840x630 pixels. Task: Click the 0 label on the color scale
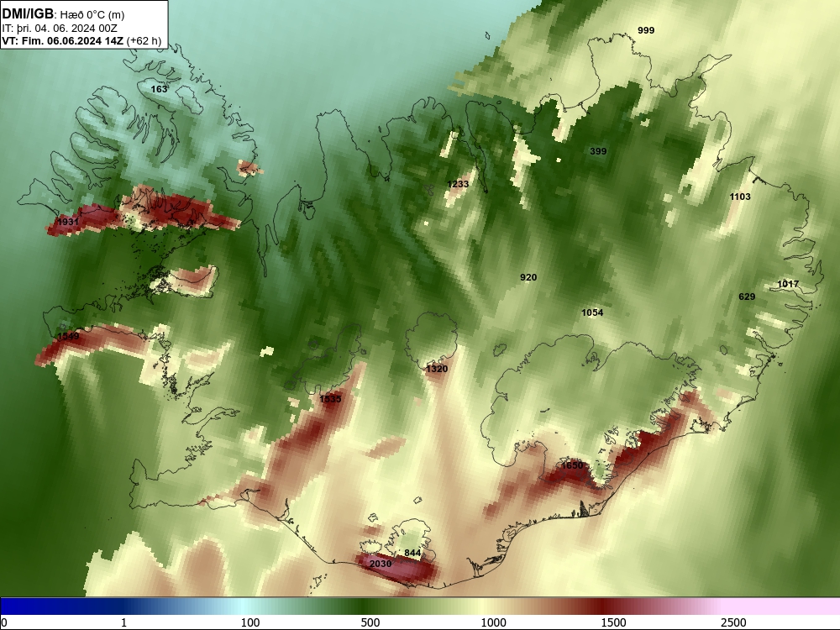click(4, 622)
